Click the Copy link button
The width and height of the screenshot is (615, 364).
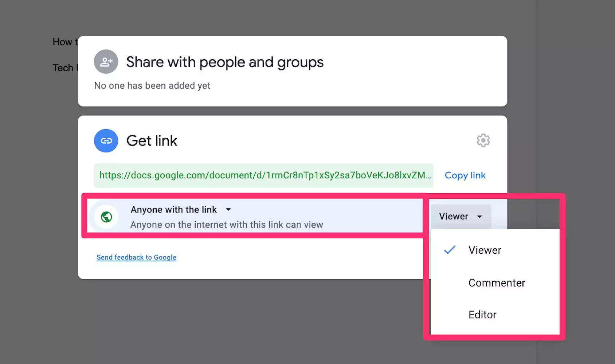click(x=465, y=175)
